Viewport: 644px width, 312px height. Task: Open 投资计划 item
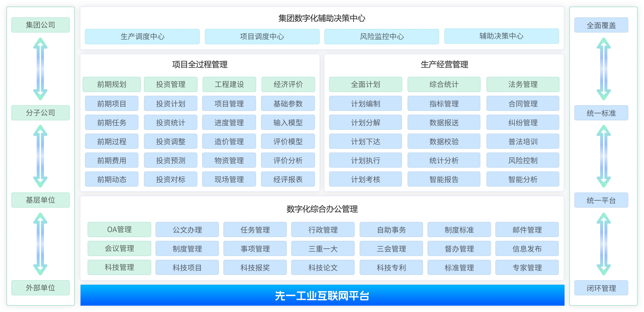point(171,103)
